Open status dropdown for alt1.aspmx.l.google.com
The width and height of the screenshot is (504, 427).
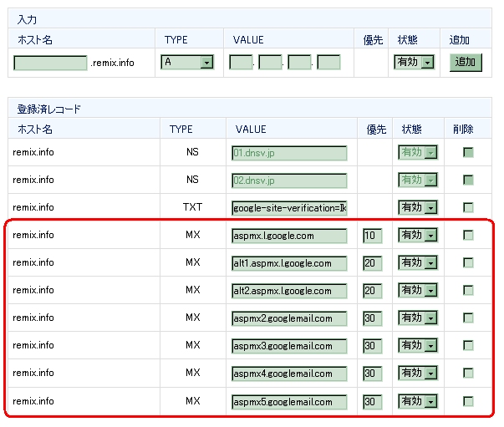pos(418,263)
